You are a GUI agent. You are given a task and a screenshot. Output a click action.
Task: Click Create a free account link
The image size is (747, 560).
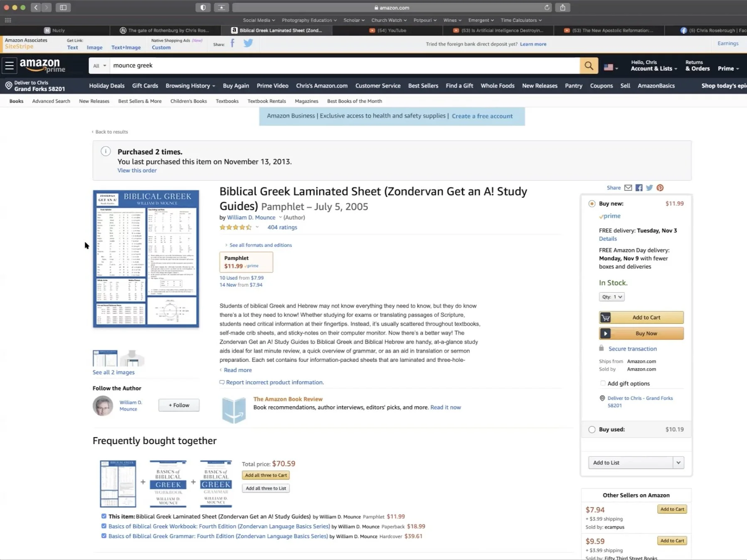(x=482, y=116)
